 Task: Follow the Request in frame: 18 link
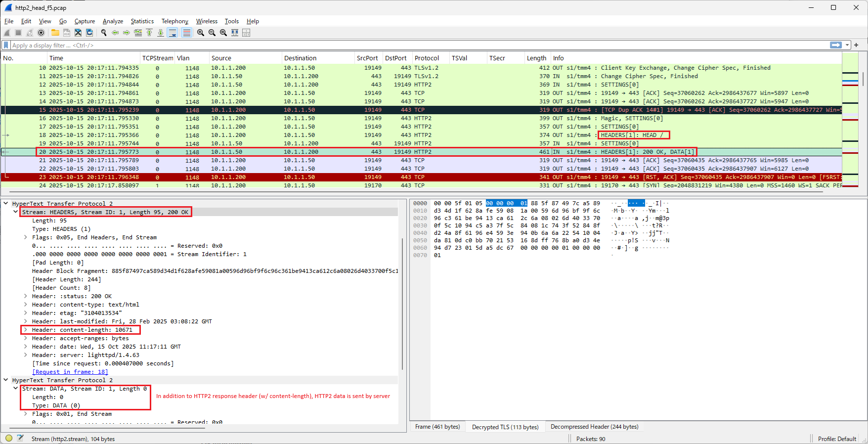70,372
